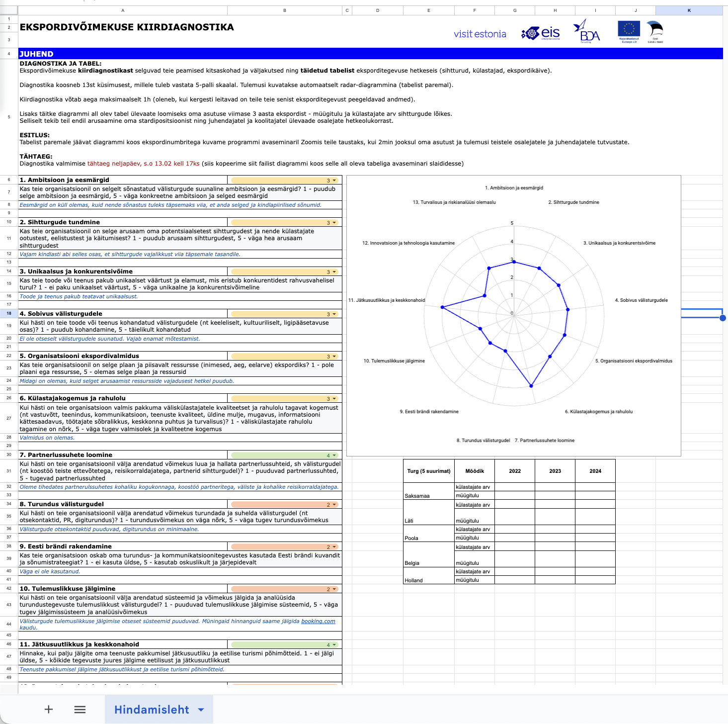Click the eis enterprise estonia logo

tap(541, 33)
